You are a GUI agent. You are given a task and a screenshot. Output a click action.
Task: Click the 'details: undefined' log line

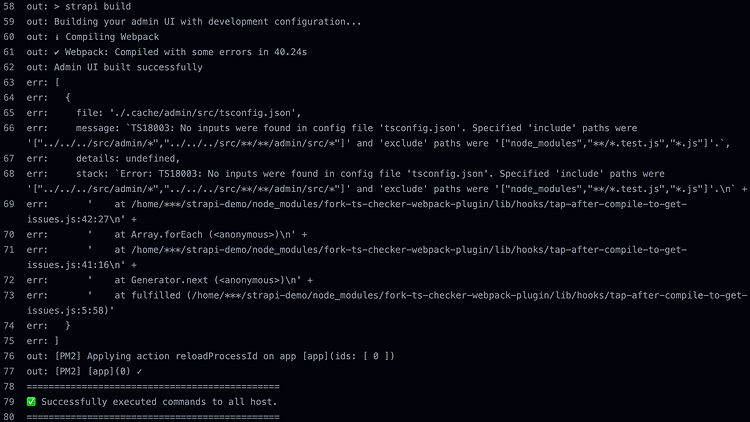point(128,158)
